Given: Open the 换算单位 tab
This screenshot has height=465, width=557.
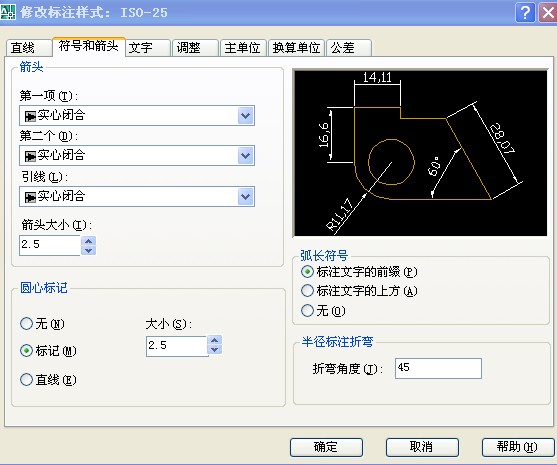Looking at the screenshot, I should click(x=296, y=48).
